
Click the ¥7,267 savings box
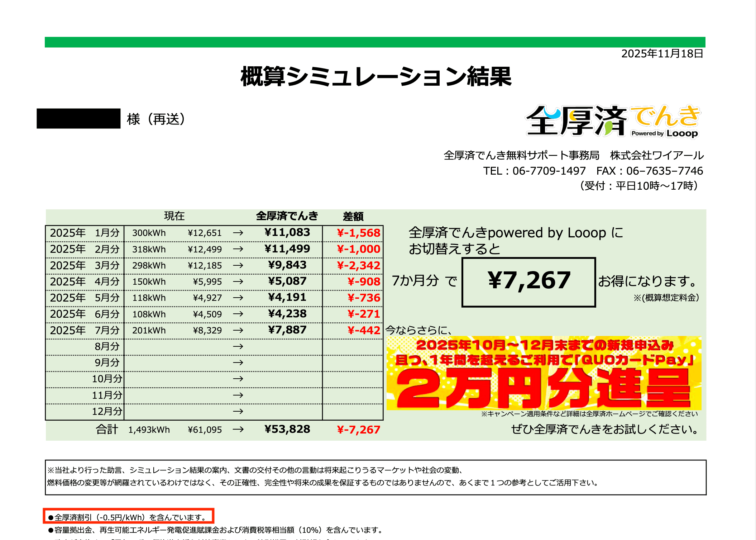pyautogui.click(x=528, y=282)
